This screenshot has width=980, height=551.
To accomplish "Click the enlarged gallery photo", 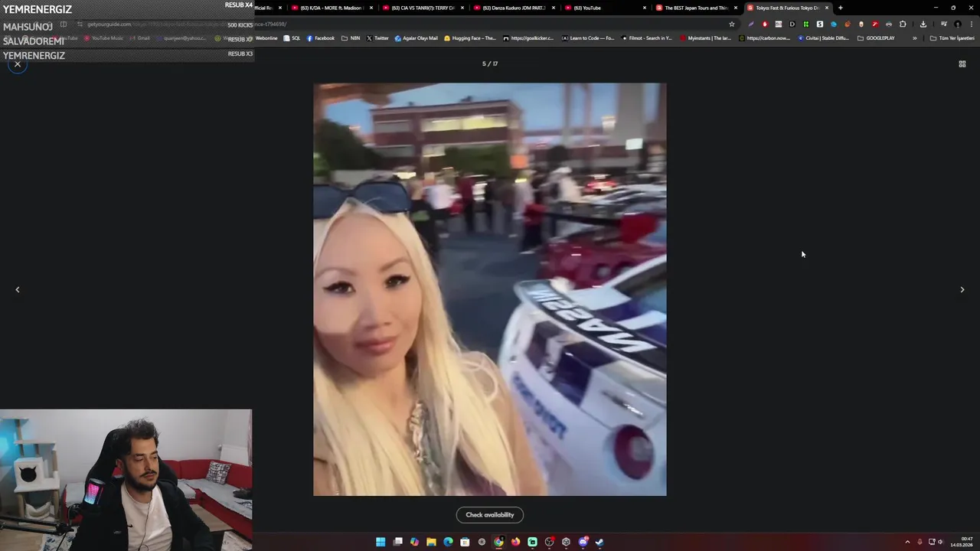I will [490, 289].
